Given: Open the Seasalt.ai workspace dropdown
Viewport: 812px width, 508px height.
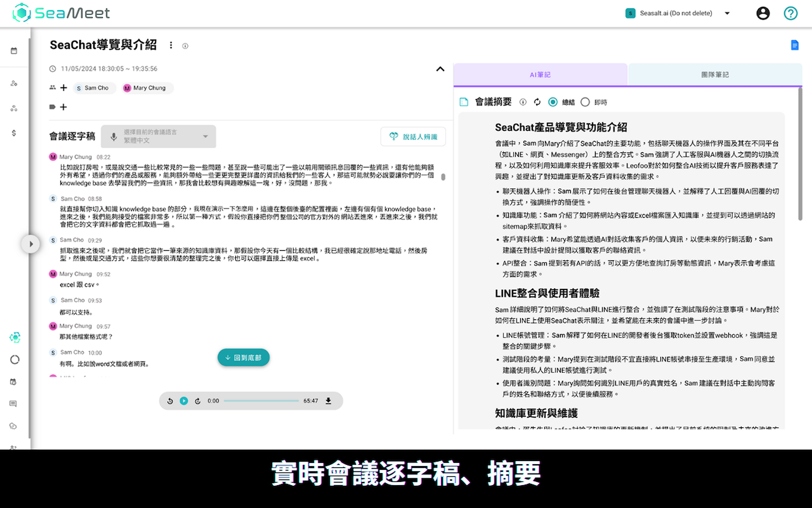Looking at the screenshot, I should [678, 13].
